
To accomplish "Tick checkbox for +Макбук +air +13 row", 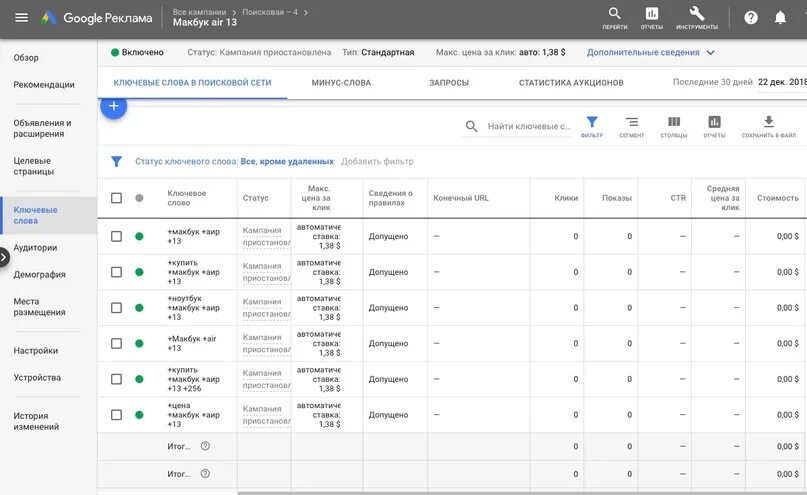I will point(116,343).
